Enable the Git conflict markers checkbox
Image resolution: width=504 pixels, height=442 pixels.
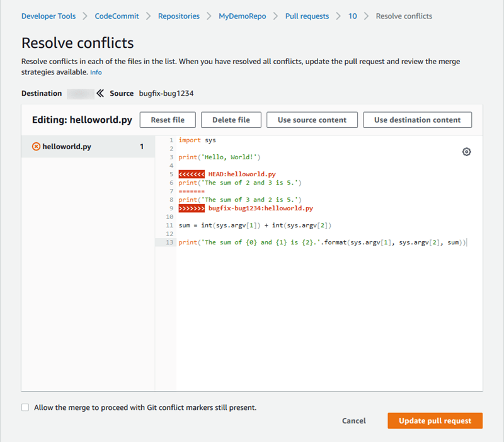(x=25, y=407)
